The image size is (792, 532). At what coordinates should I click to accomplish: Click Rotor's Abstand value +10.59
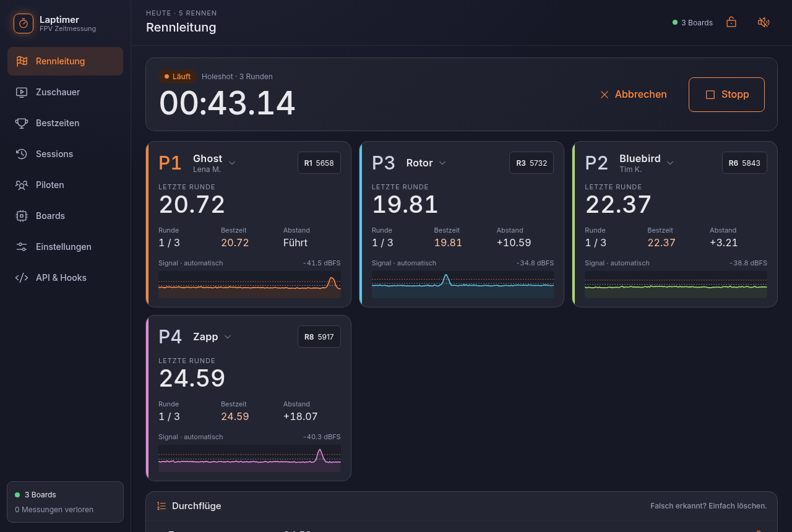[x=514, y=242]
